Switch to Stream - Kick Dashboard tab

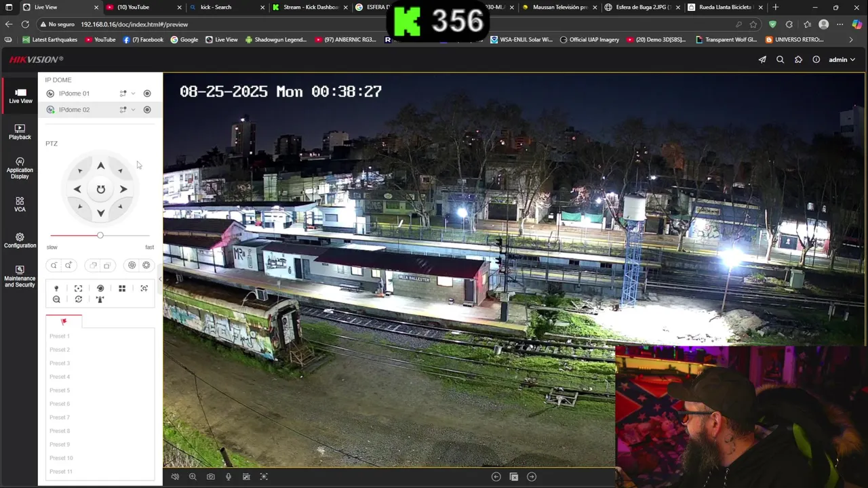click(x=309, y=7)
